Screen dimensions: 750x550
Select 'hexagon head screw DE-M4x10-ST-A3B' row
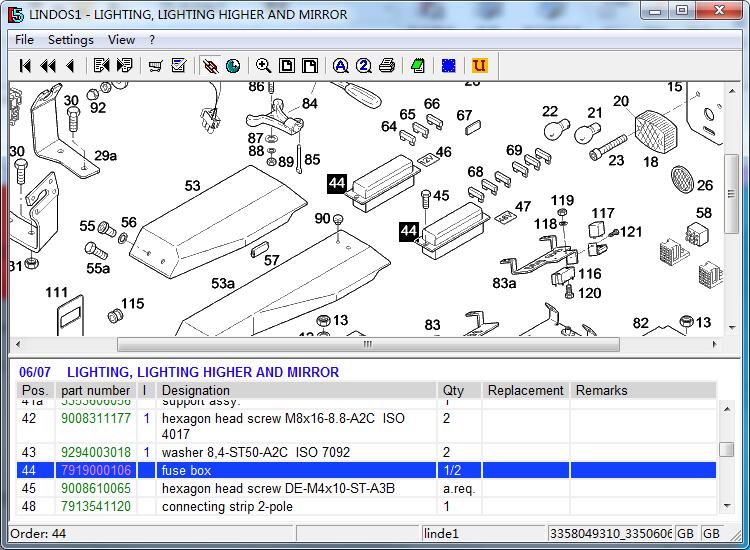click(x=366, y=488)
